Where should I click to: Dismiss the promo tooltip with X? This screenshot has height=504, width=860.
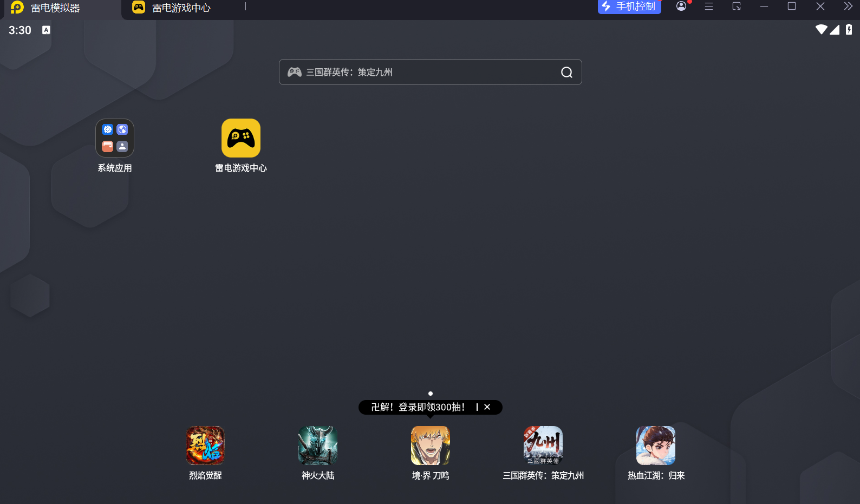[487, 407]
